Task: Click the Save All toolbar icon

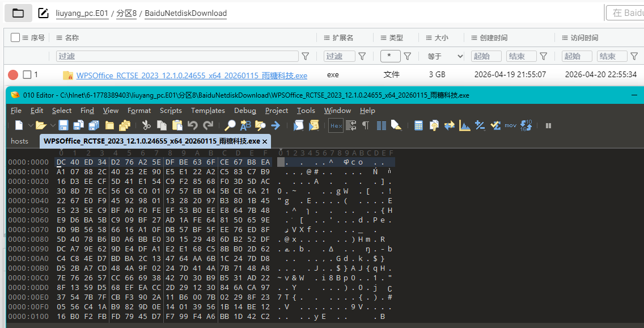Action: coord(94,125)
